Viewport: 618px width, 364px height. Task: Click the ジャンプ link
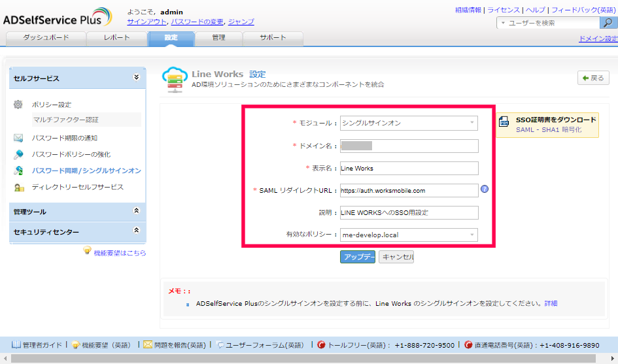point(241,22)
